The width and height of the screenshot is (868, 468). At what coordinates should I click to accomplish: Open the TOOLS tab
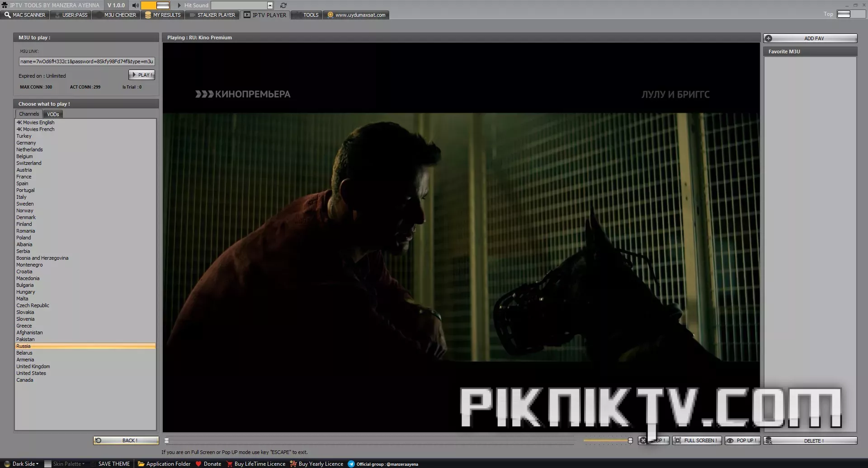307,15
